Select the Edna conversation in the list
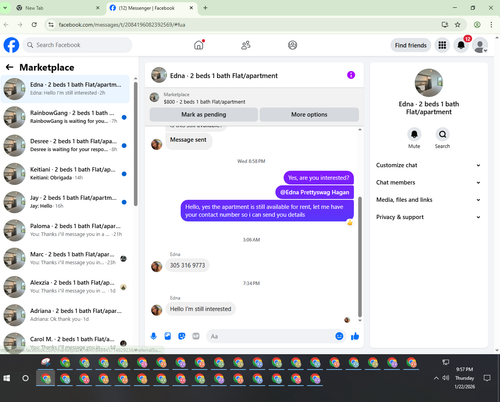Image resolution: width=500 pixels, height=402 pixels. [x=65, y=89]
